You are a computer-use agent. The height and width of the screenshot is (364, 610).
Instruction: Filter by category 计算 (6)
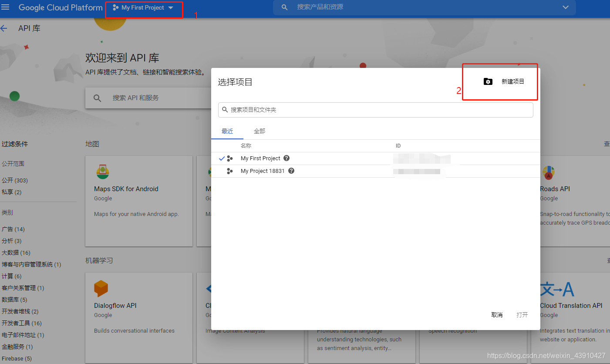click(x=12, y=276)
